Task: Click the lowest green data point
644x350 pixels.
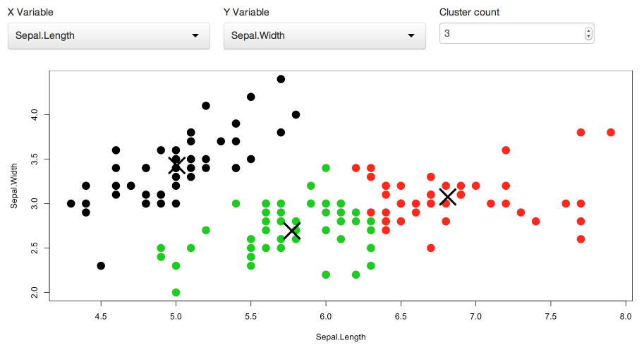Action: 176,292
